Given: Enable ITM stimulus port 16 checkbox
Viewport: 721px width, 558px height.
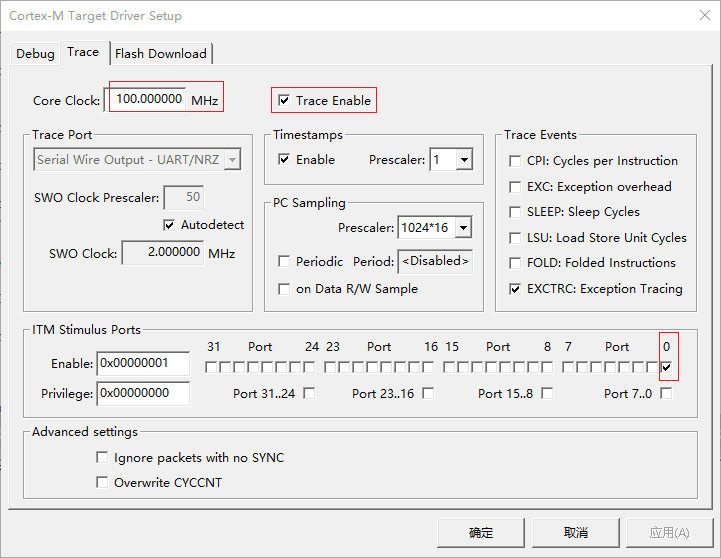Looking at the screenshot, I should pyautogui.click(x=428, y=367).
